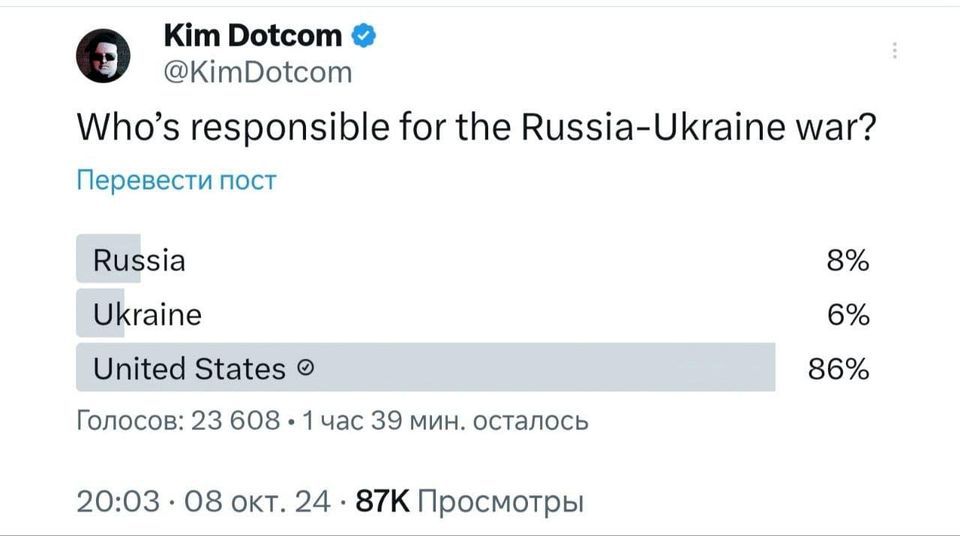Select the Ukraine poll option
Image resolution: width=960 pixels, height=536 pixels.
click(147, 315)
